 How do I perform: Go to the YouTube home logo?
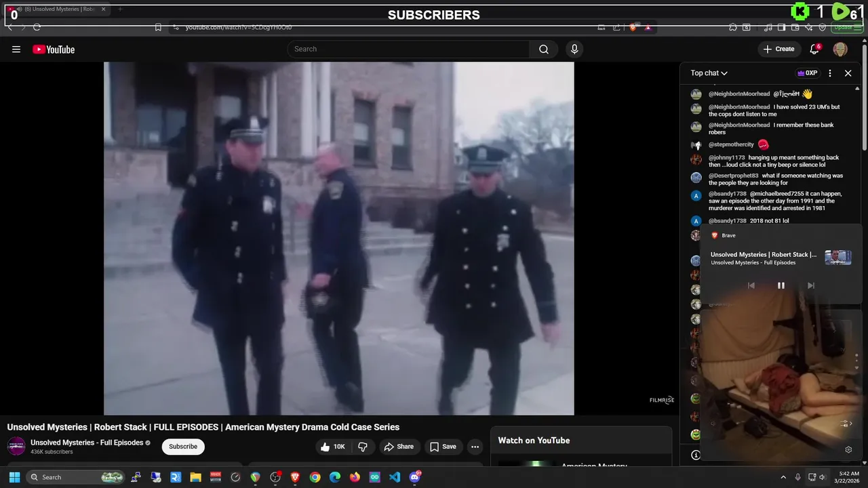(54, 49)
